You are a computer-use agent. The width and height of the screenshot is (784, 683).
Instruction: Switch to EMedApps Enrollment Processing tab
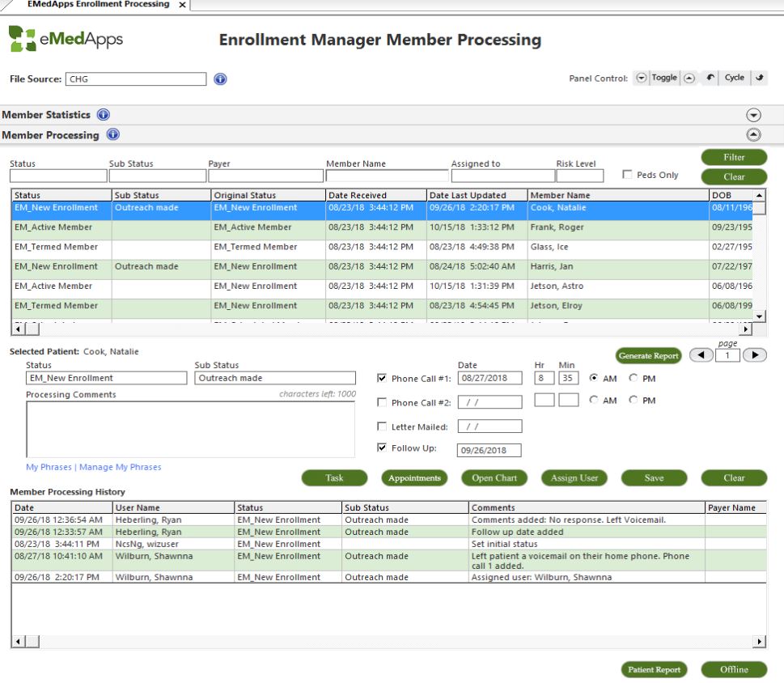click(x=99, y=5)
